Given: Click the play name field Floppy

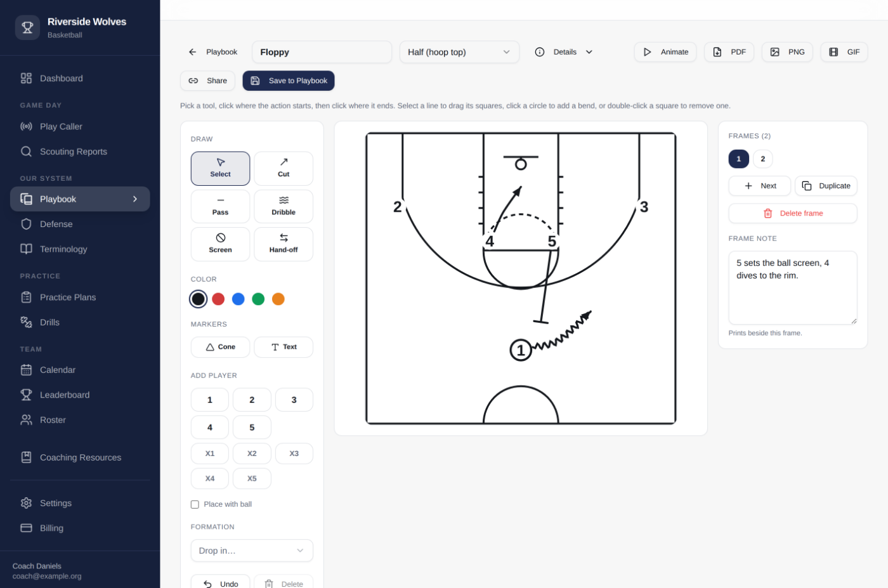Looking at the screenshot, I should 322,52.
